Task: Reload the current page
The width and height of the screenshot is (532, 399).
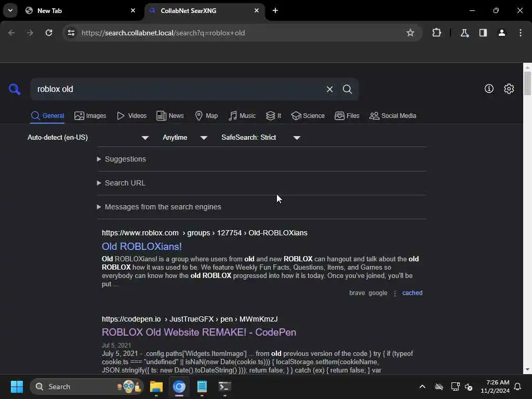Action: (49, 33)
